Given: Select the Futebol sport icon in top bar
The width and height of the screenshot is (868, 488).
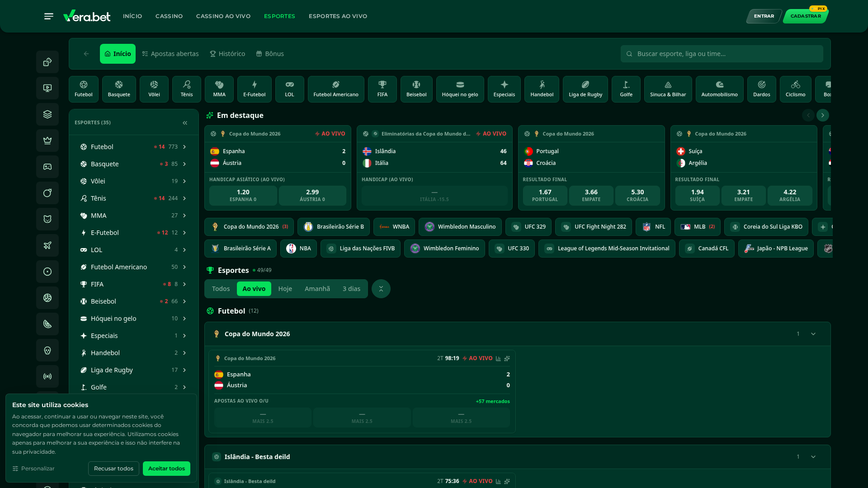Looking at the screenshot, I should (84, 89).
